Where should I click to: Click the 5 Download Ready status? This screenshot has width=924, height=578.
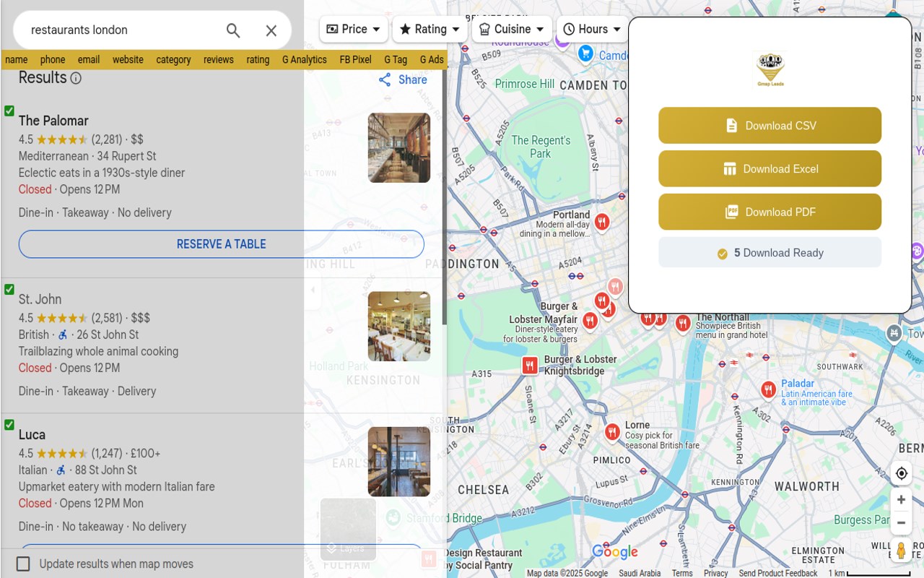[x=770, y=253]
